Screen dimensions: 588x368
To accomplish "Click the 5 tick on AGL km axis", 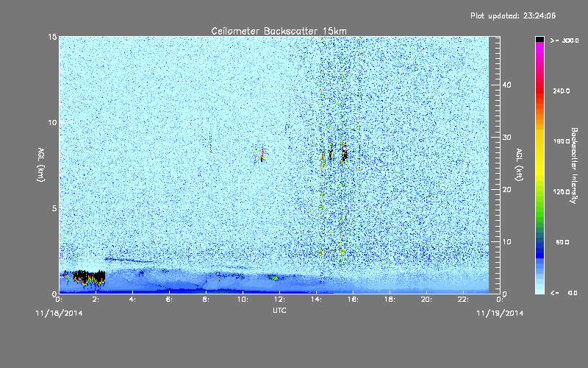I will coord(54,208).
